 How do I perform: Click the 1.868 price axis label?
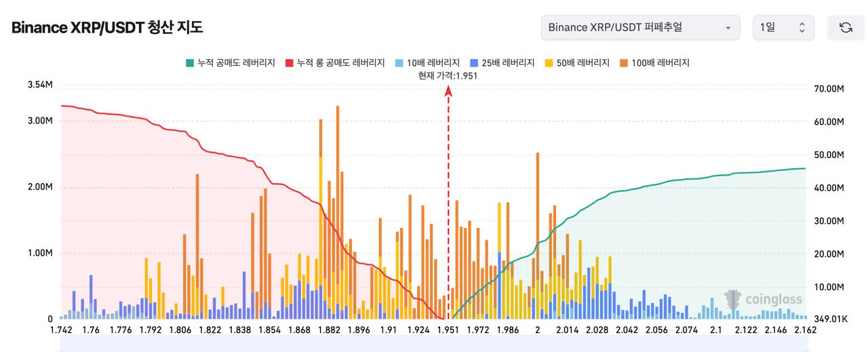pos(299,330)
